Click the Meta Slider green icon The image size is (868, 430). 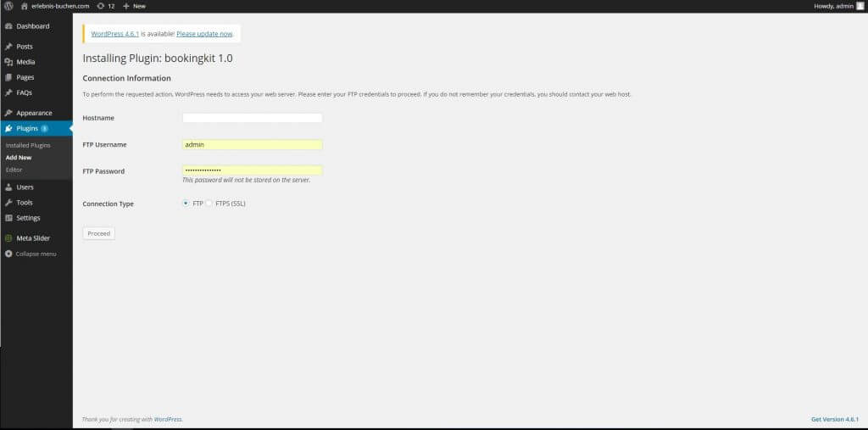coord(8,238)
